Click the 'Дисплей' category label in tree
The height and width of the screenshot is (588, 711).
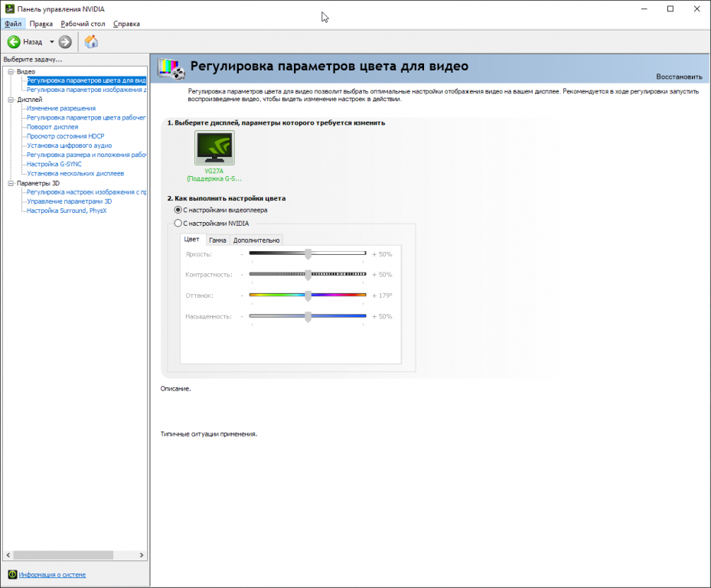pos(30,100)
